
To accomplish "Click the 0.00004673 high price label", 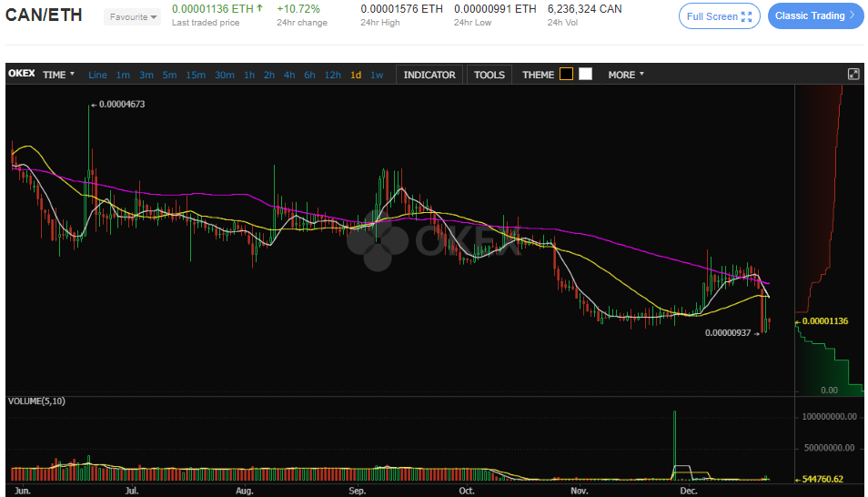I will [121, 105].
